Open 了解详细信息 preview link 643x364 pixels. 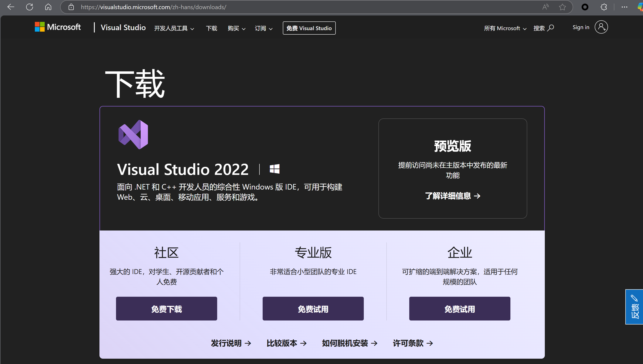pos(453,196)
